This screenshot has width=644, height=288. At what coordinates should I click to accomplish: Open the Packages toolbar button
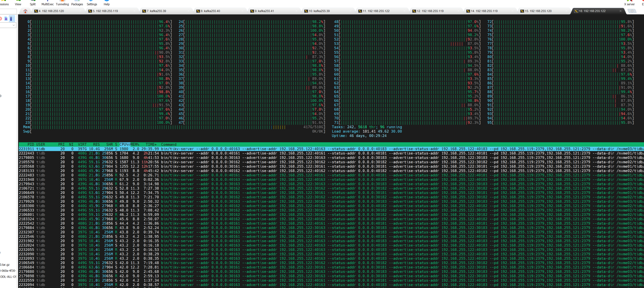point(77,3)
